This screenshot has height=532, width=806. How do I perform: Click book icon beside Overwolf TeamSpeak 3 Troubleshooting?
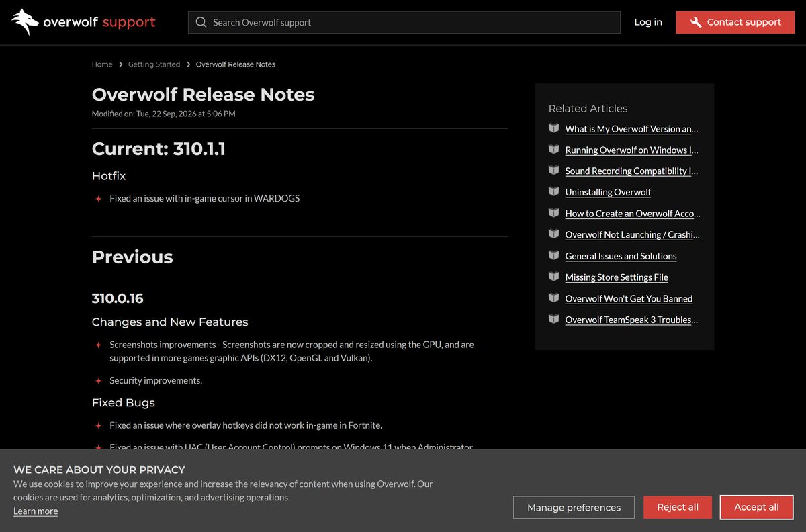(553, 319)
